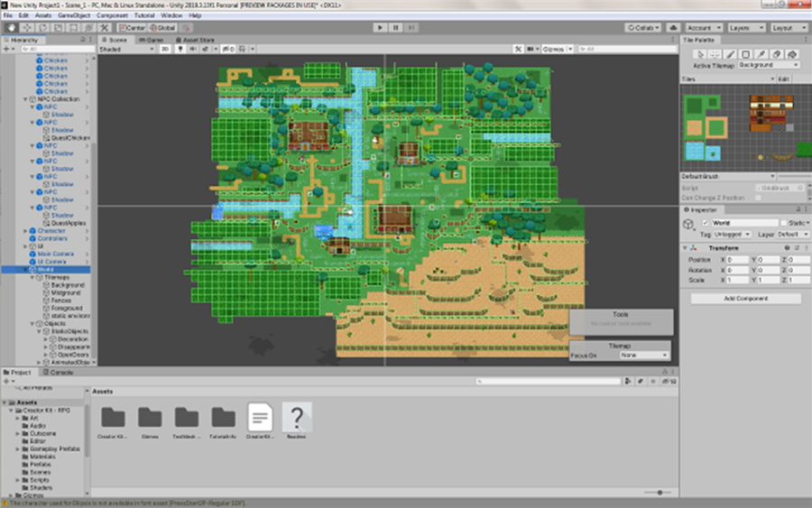Click the Position X input field

tap(738, 260)
